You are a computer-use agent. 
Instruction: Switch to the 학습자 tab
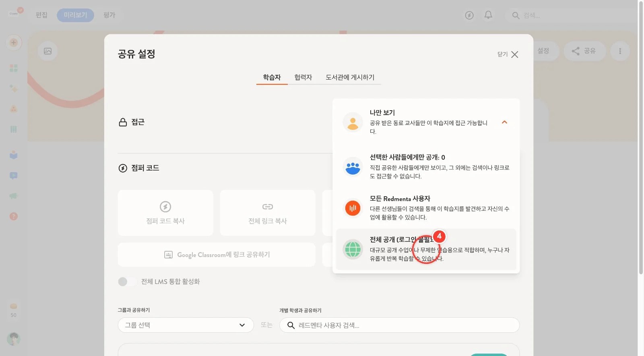tap(272, 77)
